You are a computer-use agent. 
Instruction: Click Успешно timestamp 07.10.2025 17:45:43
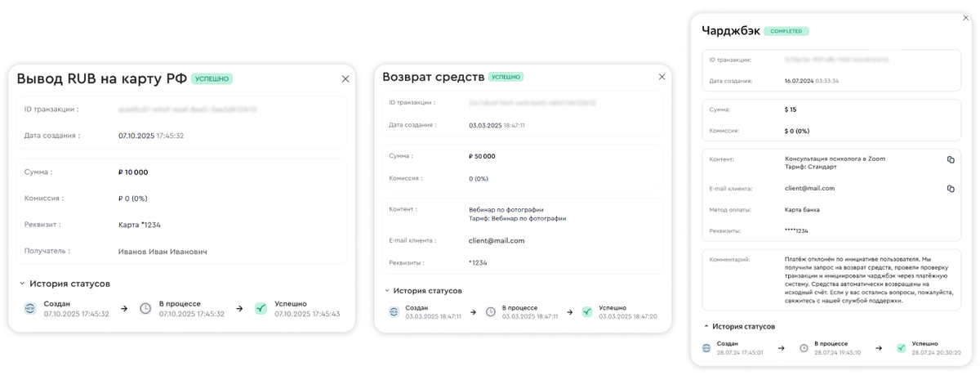307,314
